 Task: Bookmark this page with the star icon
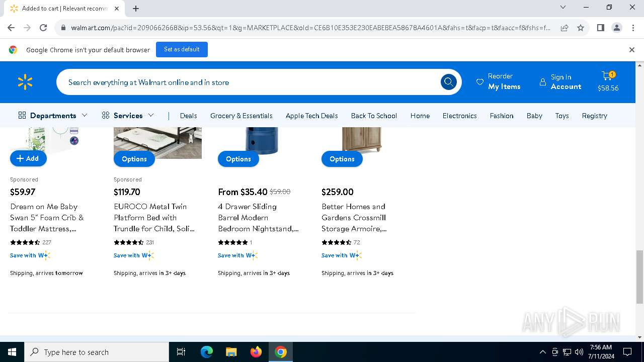click(581, 28)
